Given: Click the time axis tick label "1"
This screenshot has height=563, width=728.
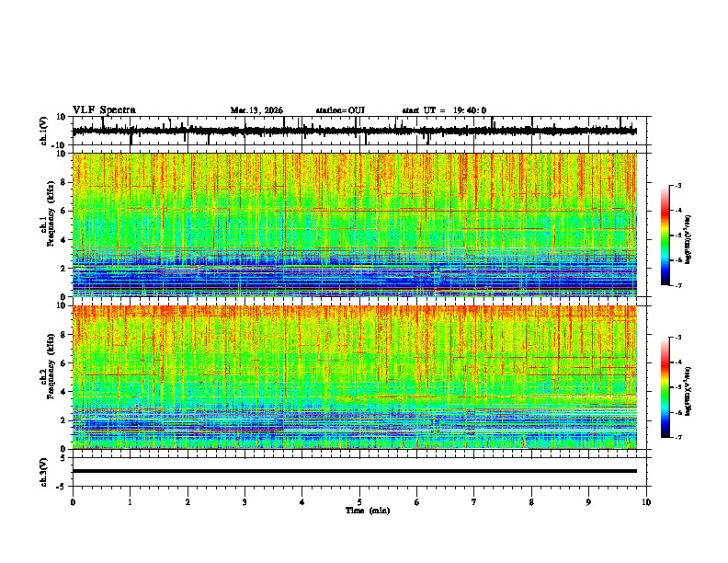Looking at the screenshot, I should [x=130, y=502].
